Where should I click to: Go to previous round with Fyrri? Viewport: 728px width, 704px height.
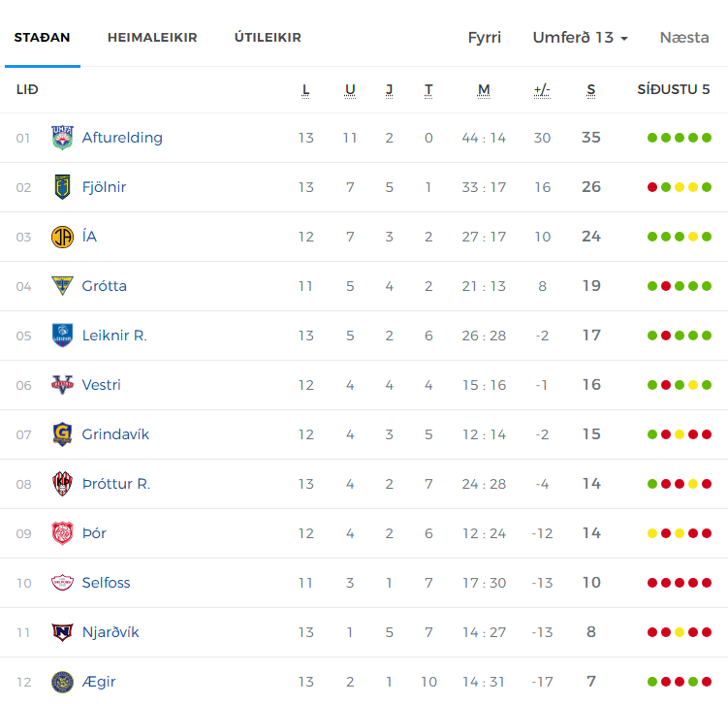point(485,37)
